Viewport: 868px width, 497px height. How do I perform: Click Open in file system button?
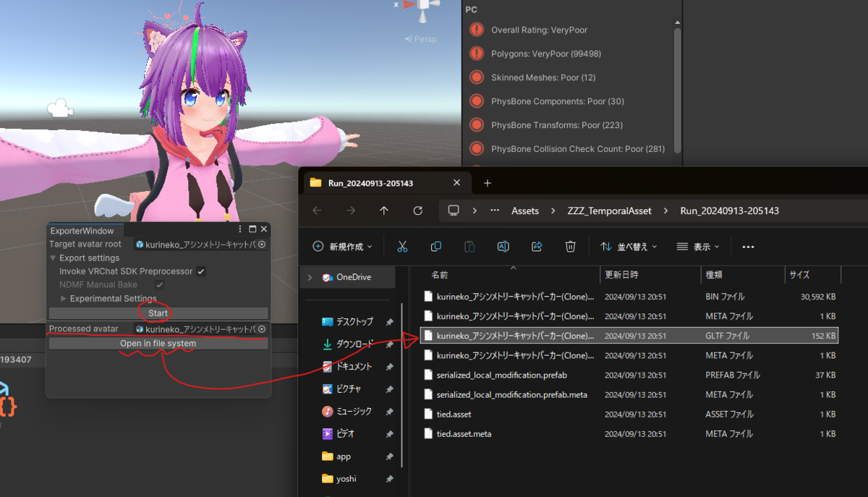pos(158,344)
